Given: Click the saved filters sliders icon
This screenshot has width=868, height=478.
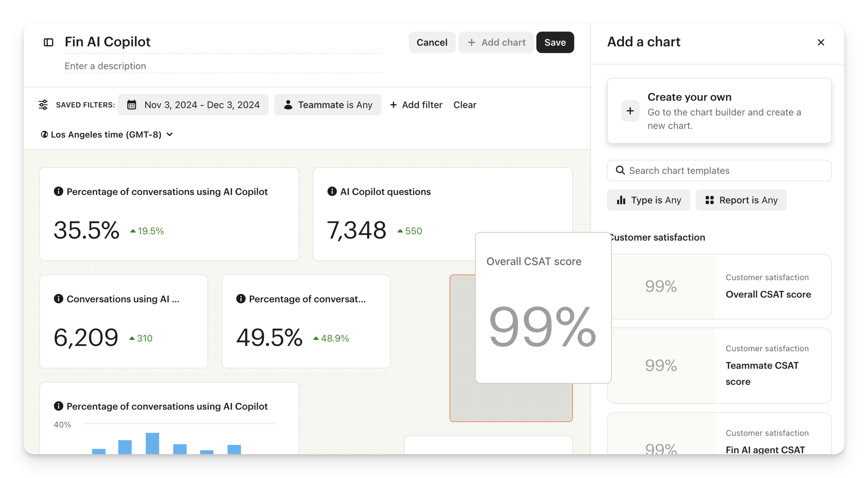Looking at the screenshot, I should pos(43,105).
